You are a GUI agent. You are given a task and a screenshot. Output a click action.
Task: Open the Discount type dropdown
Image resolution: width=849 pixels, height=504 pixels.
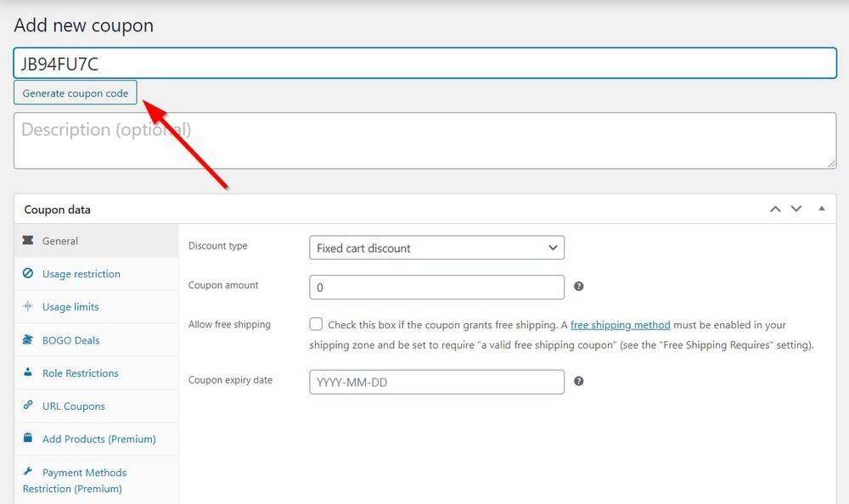(436, 248)
